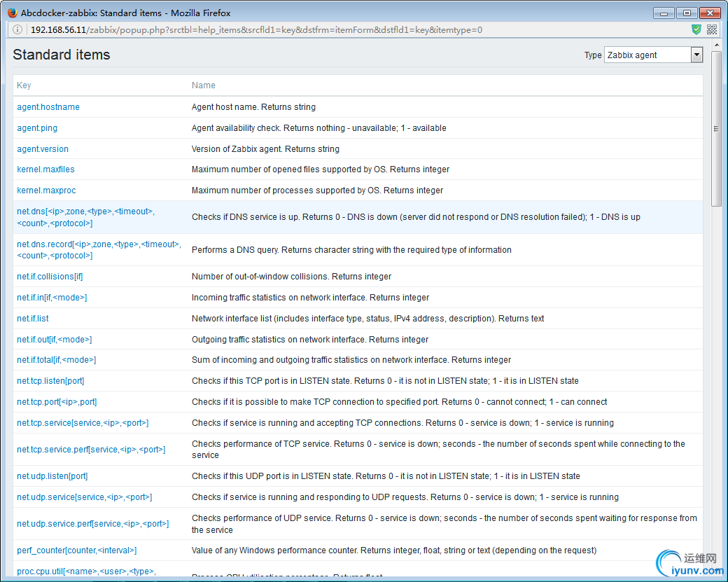This screenshot has height=582, width=728.
Task: Select the net.if.list key
Action: 32,318
